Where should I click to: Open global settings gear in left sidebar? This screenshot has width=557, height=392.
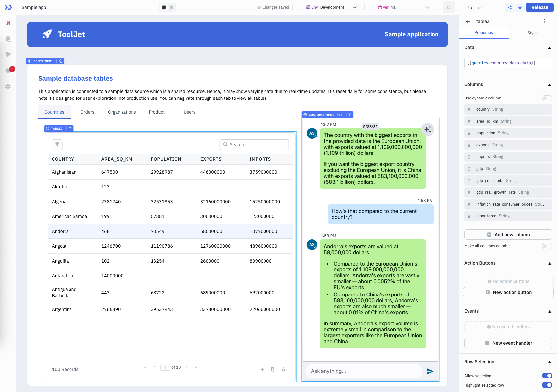click(8, 86)
